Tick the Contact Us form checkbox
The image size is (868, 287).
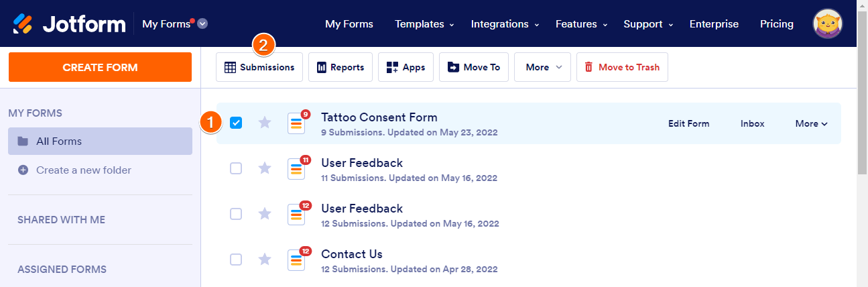(x=236, y=259)
